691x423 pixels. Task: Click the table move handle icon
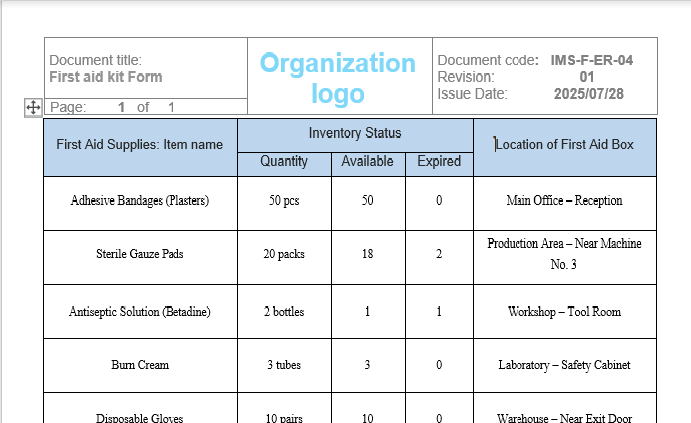click(x=32, y=107)
